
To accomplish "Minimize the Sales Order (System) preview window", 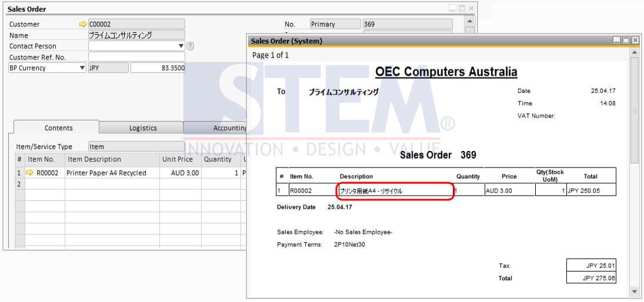I will click(617, 40).
